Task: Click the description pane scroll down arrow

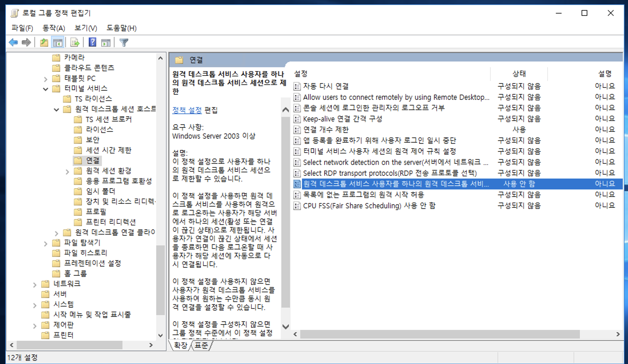Action: click(285, 326)
